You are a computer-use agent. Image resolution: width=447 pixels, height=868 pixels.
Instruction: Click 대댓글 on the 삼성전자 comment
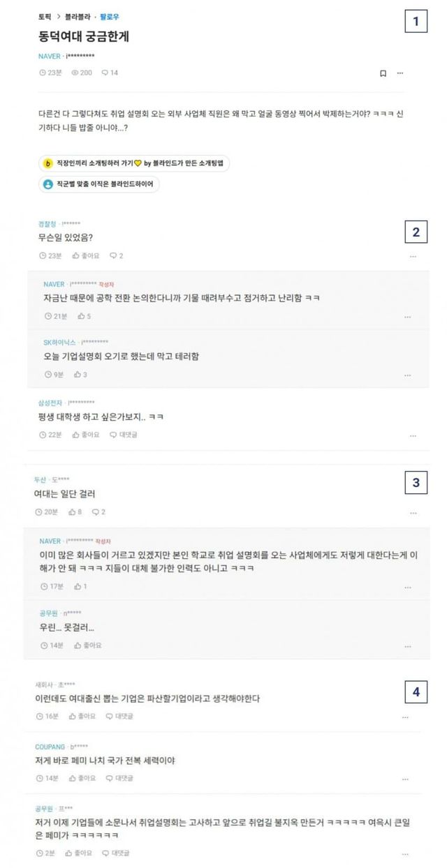click(x=114, y=435)
